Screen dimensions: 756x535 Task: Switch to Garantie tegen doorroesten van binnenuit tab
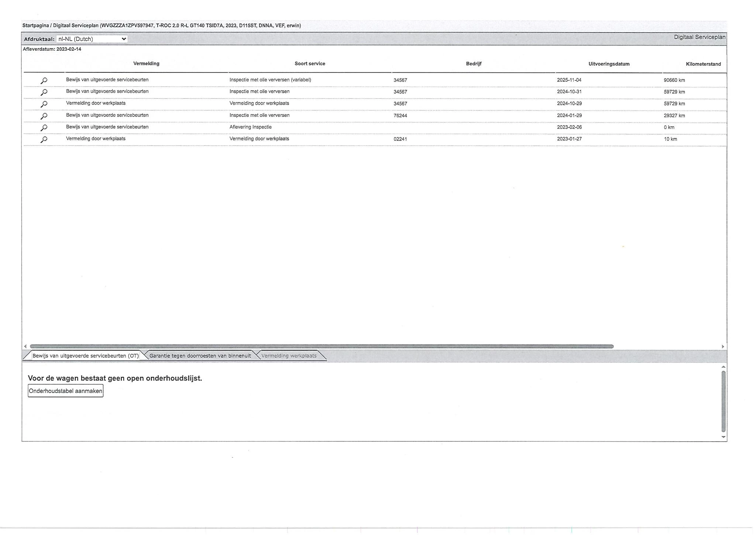point(200,356)
